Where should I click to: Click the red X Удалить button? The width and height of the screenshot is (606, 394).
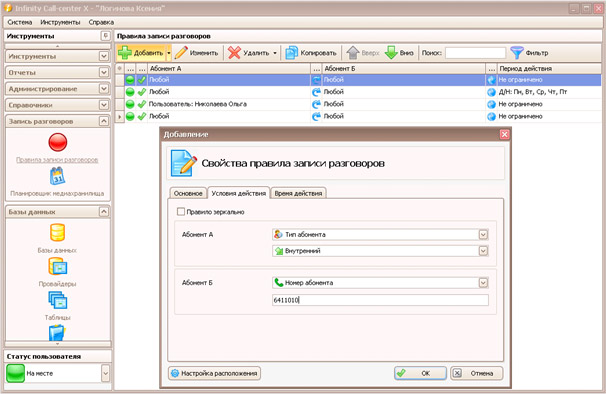coord(249,53)
